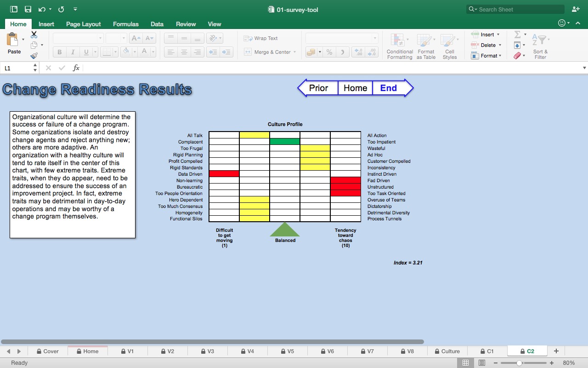The image size is (588, 368).
Task: Switch to the Formulas ribbon tab
Action: coord(125,24)
